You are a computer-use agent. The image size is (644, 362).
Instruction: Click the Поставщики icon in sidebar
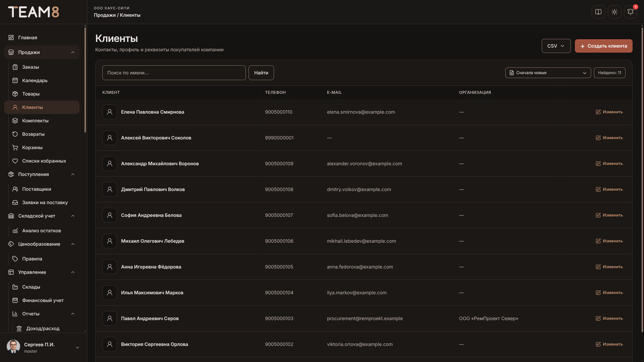15,189
